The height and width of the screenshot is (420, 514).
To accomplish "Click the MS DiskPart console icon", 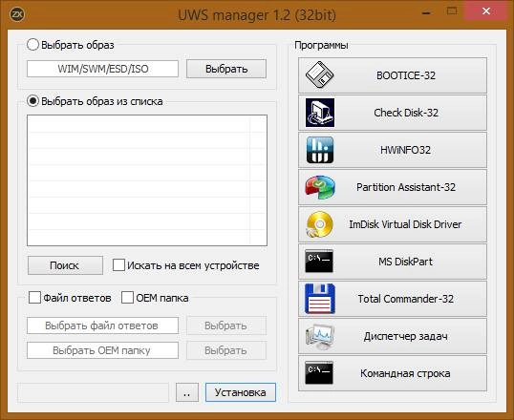I will point(319,262).
